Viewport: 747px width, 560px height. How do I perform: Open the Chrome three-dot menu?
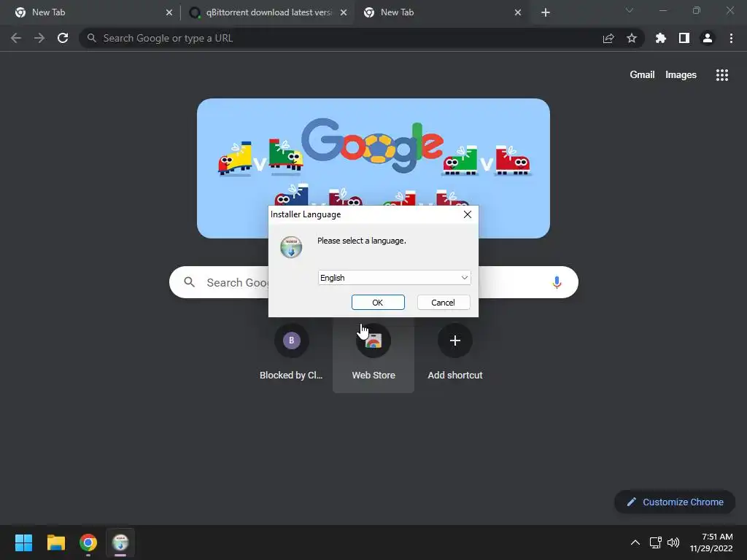[x=731, y=38]
